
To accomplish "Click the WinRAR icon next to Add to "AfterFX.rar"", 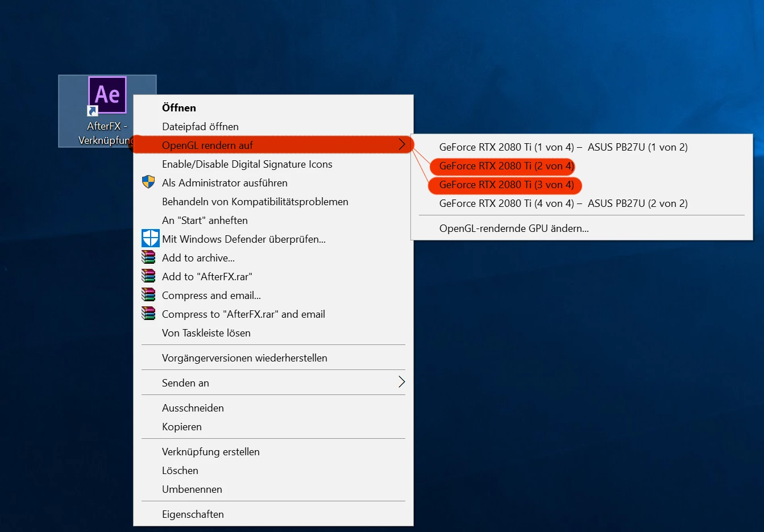I will pyautogui.click(x=148, y=276).
